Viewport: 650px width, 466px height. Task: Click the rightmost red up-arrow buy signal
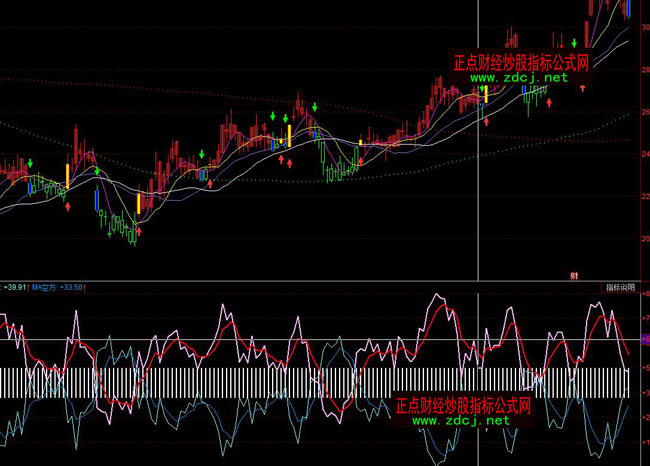point(582,88)
